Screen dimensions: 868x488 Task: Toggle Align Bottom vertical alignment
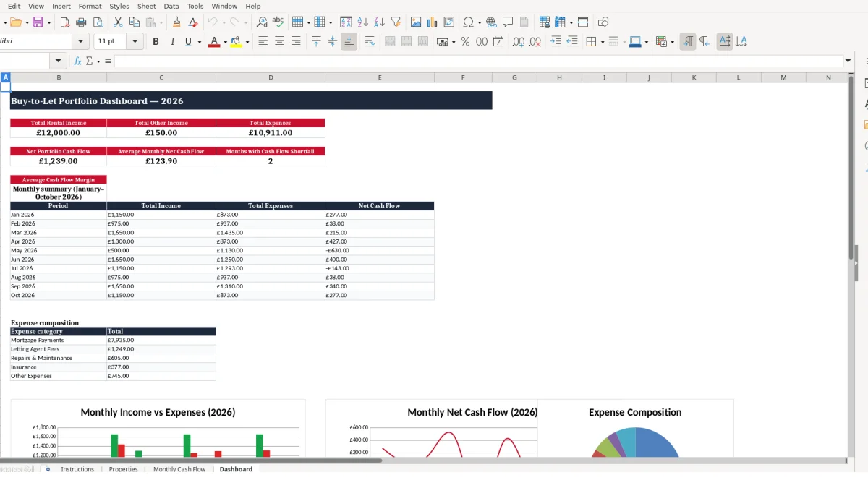(349, 42)
